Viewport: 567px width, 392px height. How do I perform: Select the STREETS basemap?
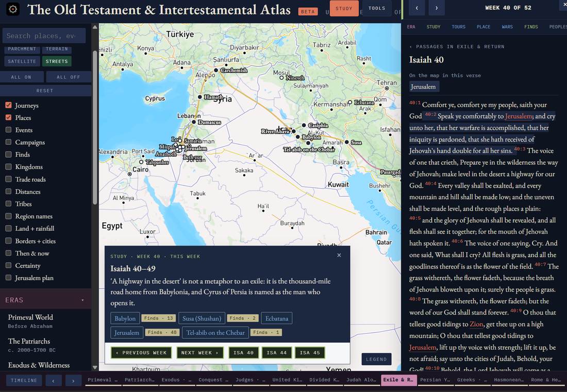point(56,61)
